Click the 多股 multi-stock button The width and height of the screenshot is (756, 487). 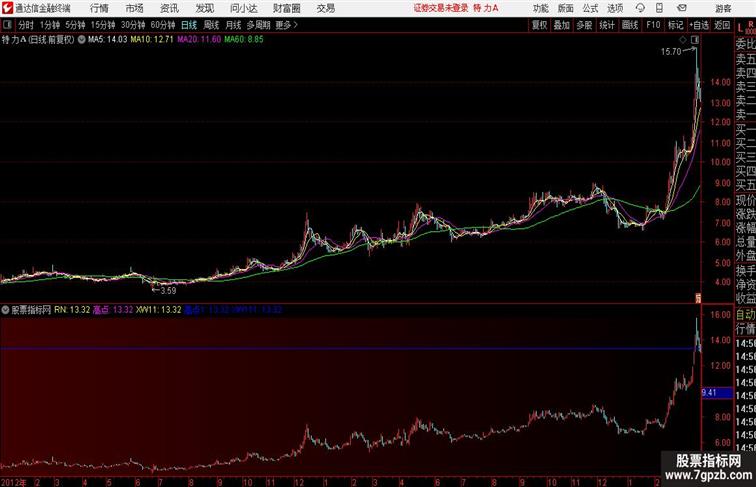(584, 25)
